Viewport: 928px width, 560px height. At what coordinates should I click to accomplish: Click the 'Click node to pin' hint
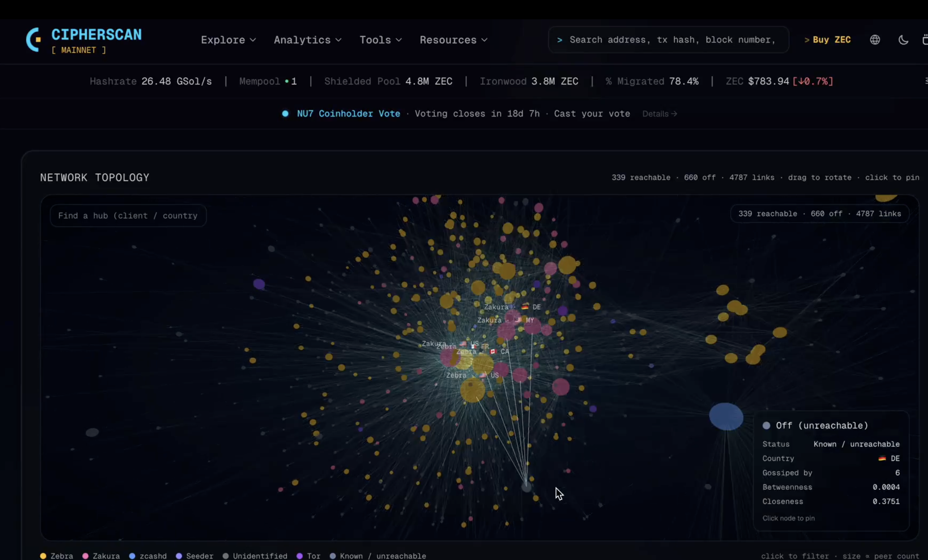789,518
